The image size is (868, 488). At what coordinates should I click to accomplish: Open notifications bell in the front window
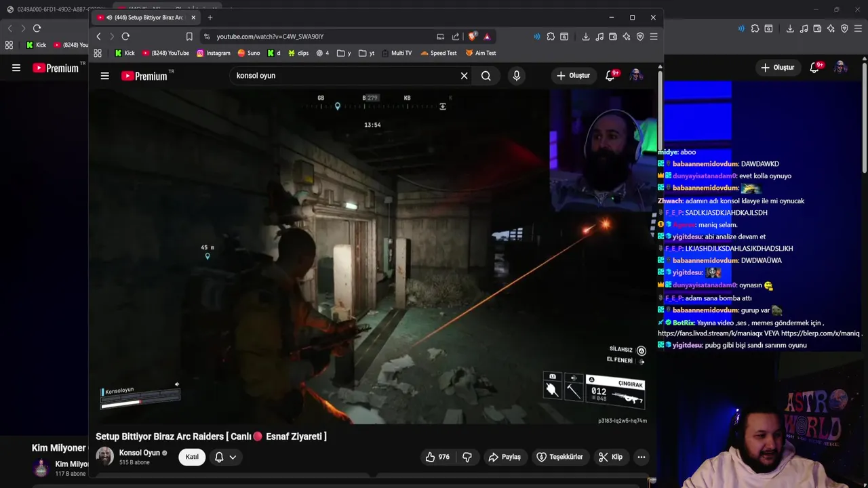[611, 75]
